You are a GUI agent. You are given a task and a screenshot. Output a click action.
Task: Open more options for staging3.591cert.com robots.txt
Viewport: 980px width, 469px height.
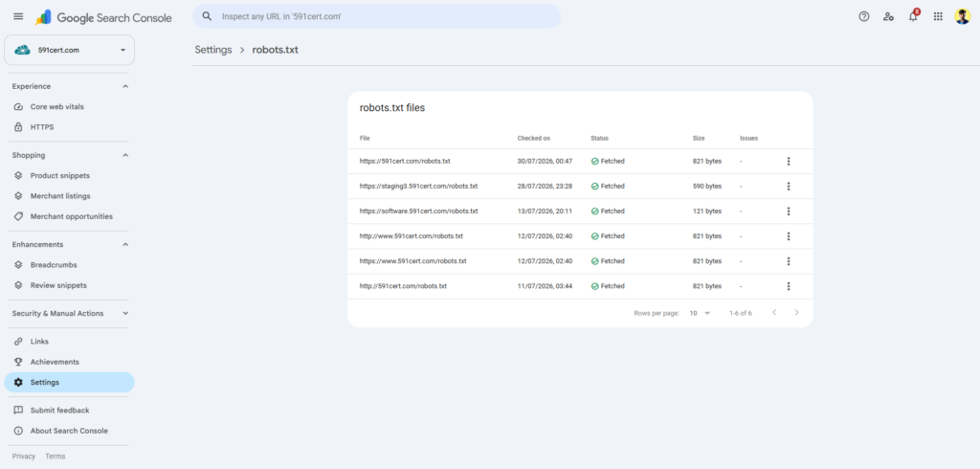(x=789, y=187)
